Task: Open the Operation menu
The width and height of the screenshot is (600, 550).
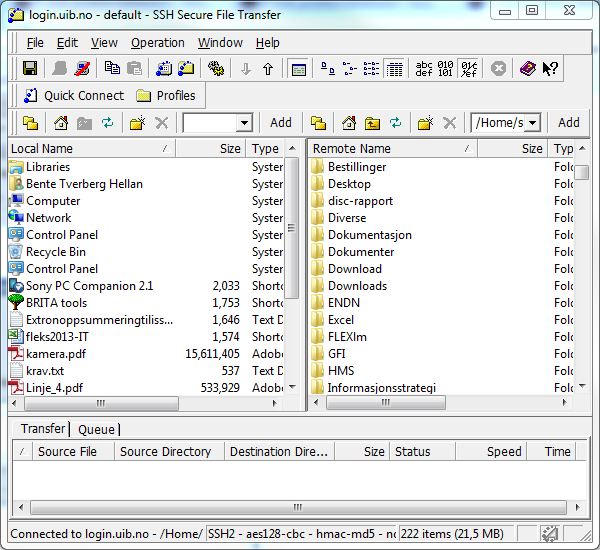Action: pyautogui.click(x=158, y=43)
